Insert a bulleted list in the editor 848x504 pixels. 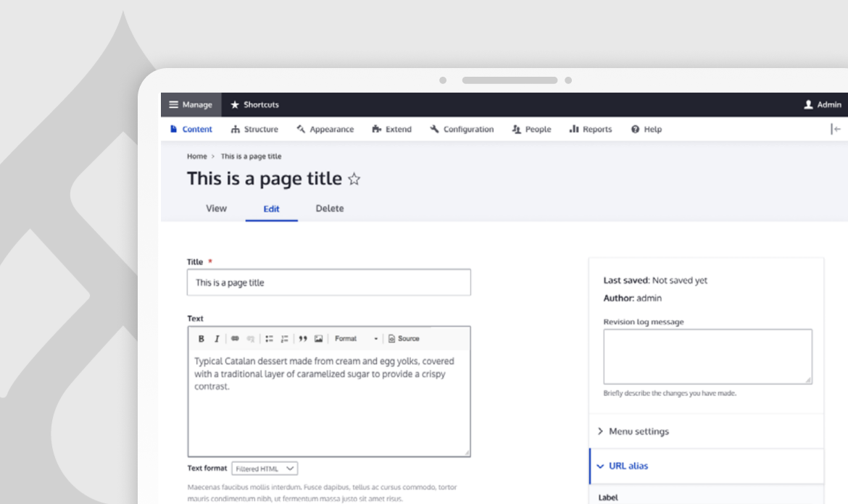pyautogui.click(x=267, y=338)
